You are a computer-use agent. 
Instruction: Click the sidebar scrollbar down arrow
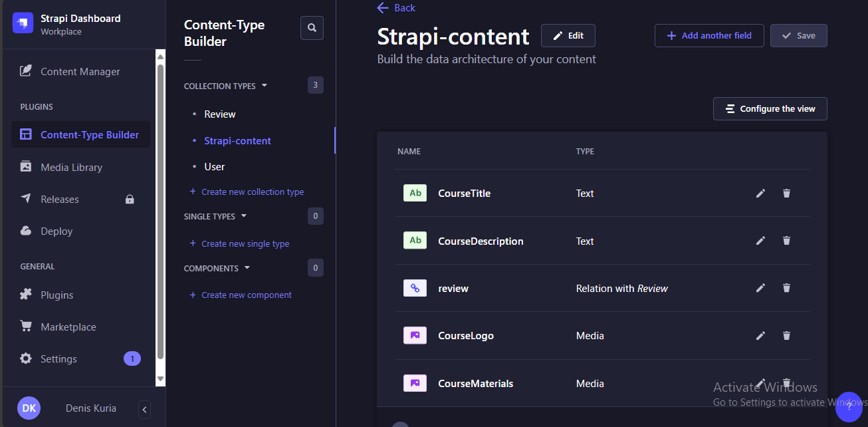pyautogui.click(x=160, y=379)
